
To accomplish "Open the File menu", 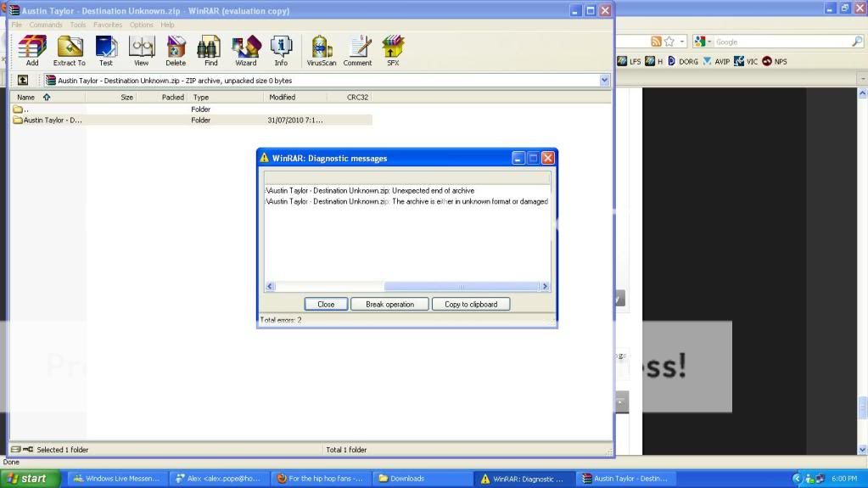I will [17, 25].
